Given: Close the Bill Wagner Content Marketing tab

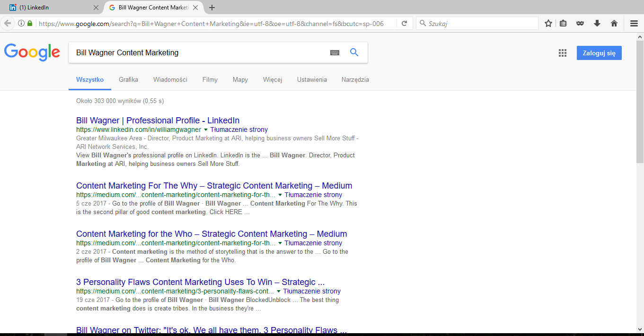Looking at the screenshot, I should point(195,8).
